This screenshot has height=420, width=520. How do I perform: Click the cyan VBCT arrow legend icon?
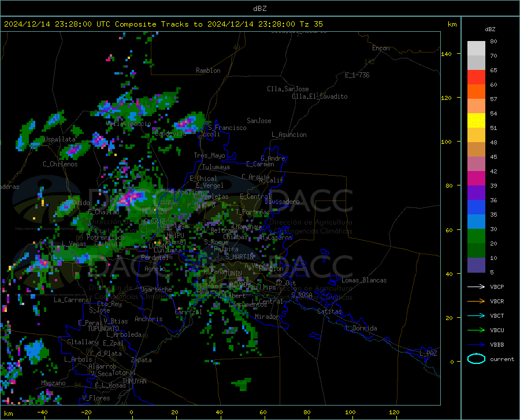(476, 315)
